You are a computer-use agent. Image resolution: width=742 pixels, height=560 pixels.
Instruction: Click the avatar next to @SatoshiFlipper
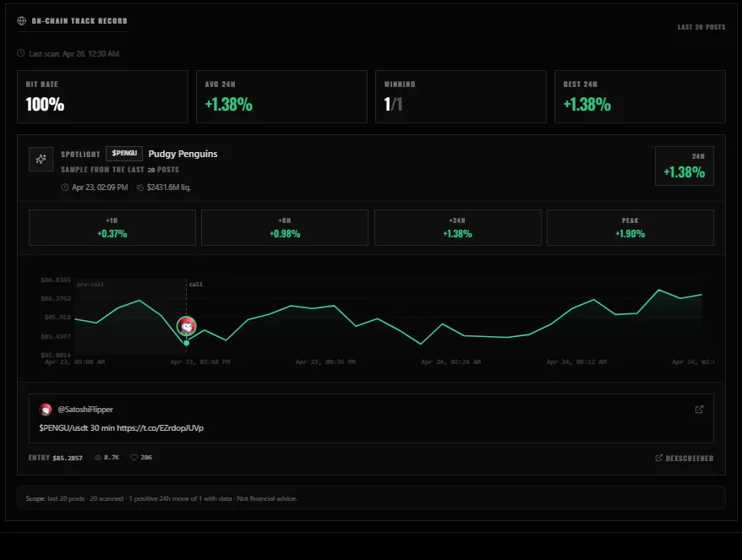tap(46, 410)
